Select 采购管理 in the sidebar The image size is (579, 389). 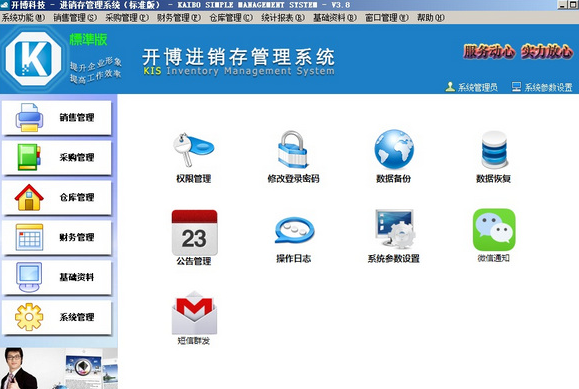pyautogui.click(x=56, y=158)
